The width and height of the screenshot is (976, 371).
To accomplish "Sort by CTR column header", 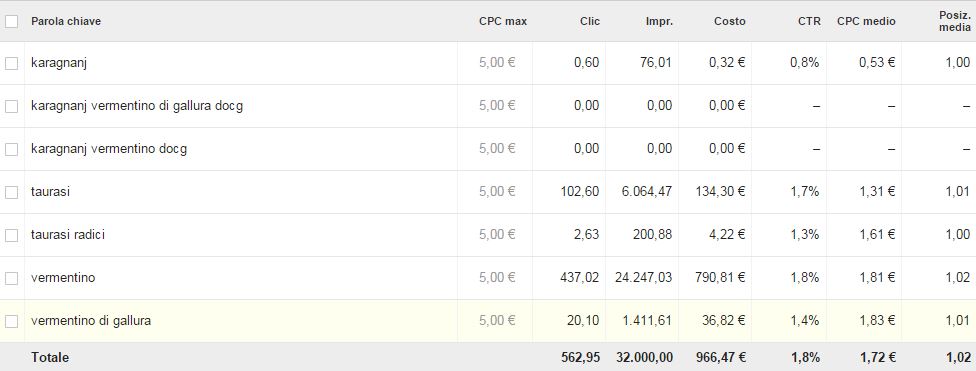I will [809, 21].
